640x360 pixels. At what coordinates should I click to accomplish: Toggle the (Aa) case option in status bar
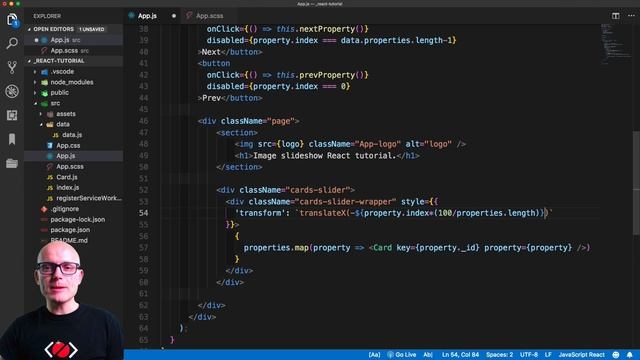(x=374, y=355)
